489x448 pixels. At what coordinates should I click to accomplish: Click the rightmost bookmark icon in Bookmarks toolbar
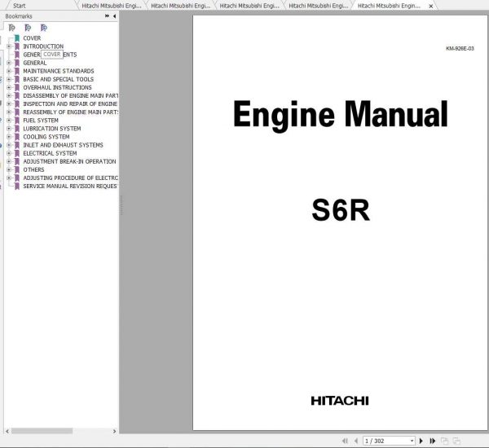pyautogui.click(x=44, y=28)
